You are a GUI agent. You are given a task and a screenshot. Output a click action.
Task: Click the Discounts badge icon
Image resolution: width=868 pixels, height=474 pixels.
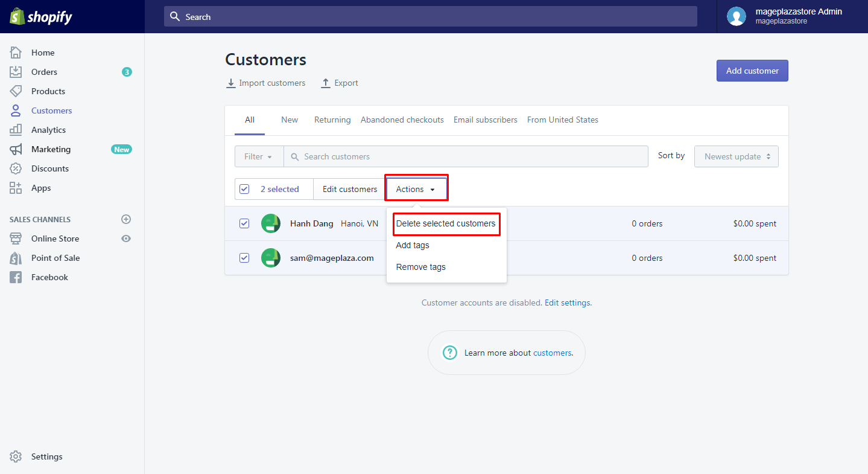[x=16, y=168]
